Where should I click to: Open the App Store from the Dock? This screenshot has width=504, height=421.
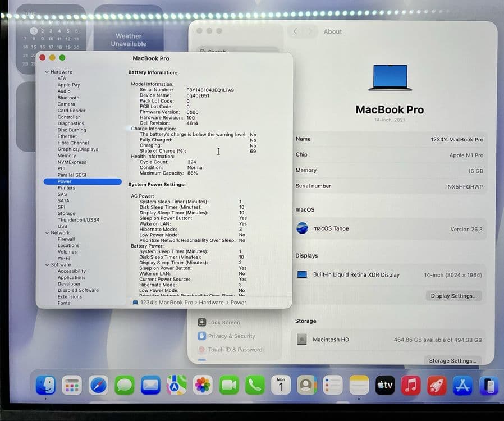coord(462,385)
